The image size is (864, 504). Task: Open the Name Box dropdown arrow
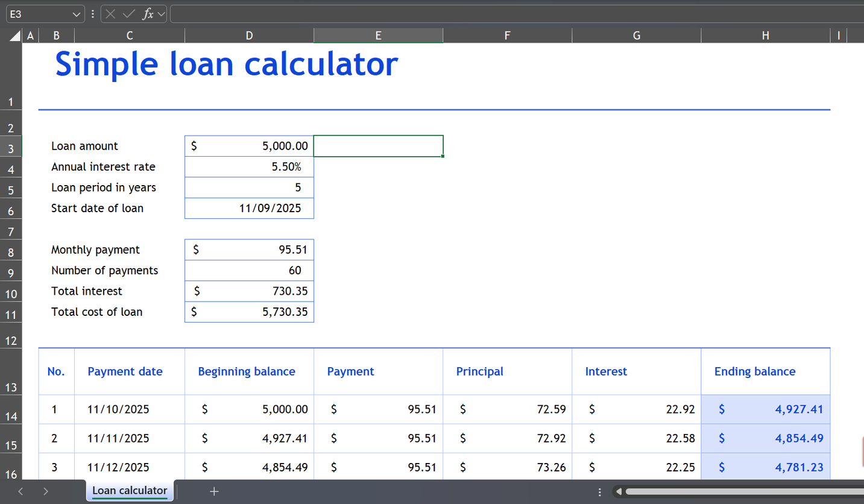tap(76, 13)
